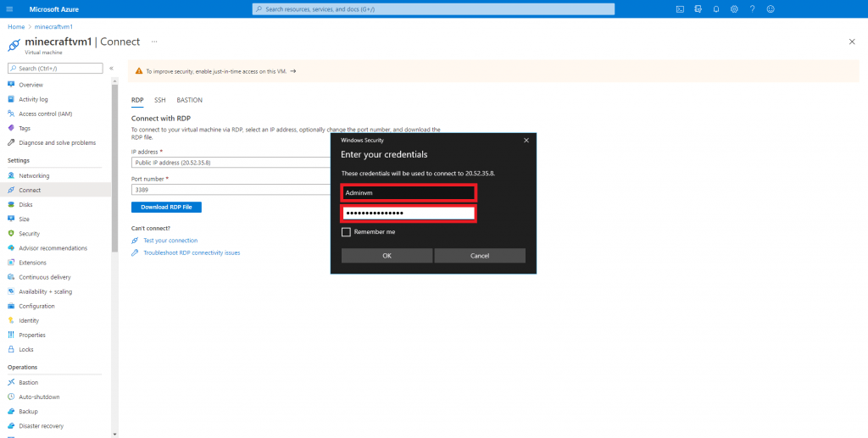The width and height of the screenshot is (868, 438).
Task: Open Cloud Shell from the top bar
Action: coord(680,8)
